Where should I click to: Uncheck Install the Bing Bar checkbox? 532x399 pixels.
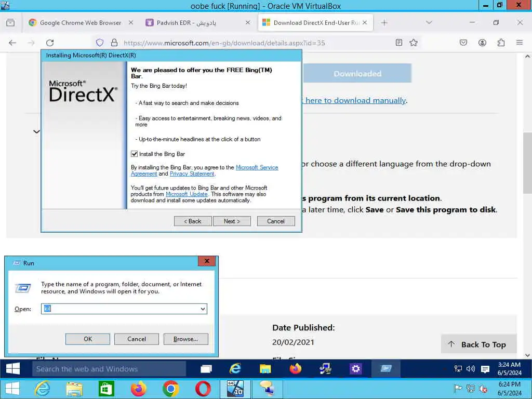[x=135, y=154]
